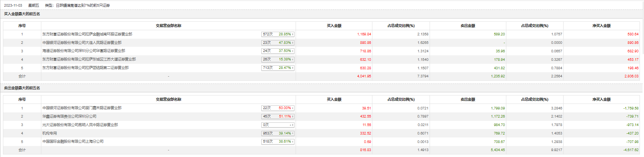Open 光大证券 昆明人民中路 branch link
Screen dimensions: 644x157
pyautogui.click(x=80, y=125)
